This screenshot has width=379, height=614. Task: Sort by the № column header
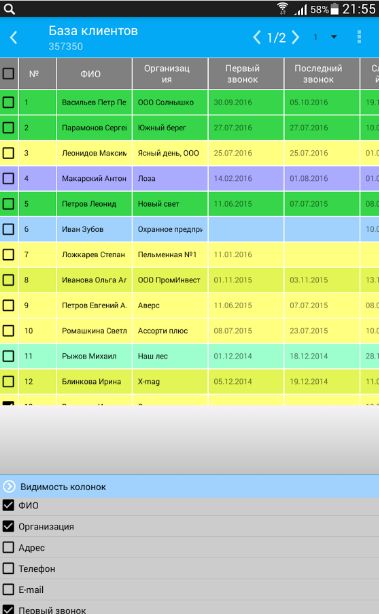[38, 74]
